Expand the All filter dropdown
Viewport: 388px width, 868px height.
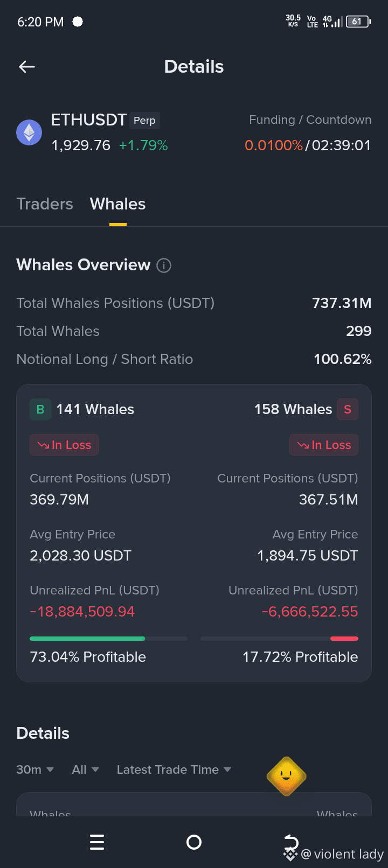click(x=86, y=769)
